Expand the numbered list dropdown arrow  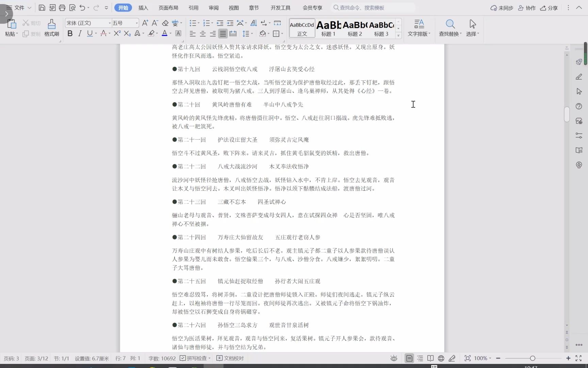click(x=212, y=23)
